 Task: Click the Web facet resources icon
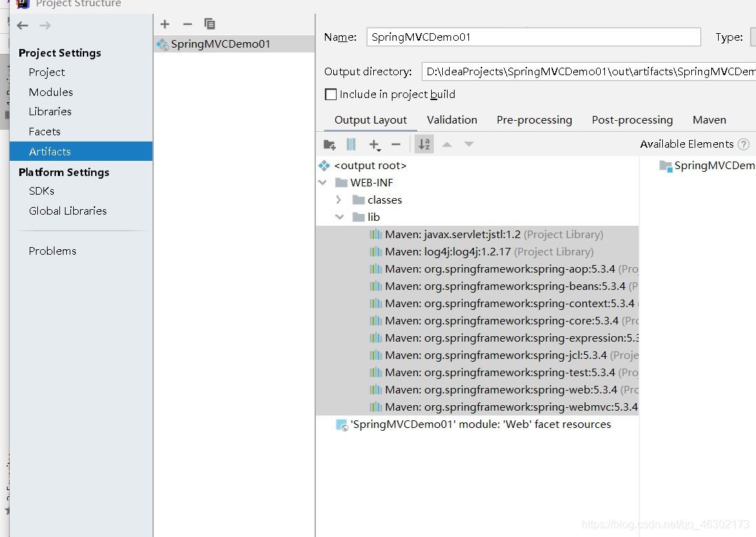pos(342,425)
